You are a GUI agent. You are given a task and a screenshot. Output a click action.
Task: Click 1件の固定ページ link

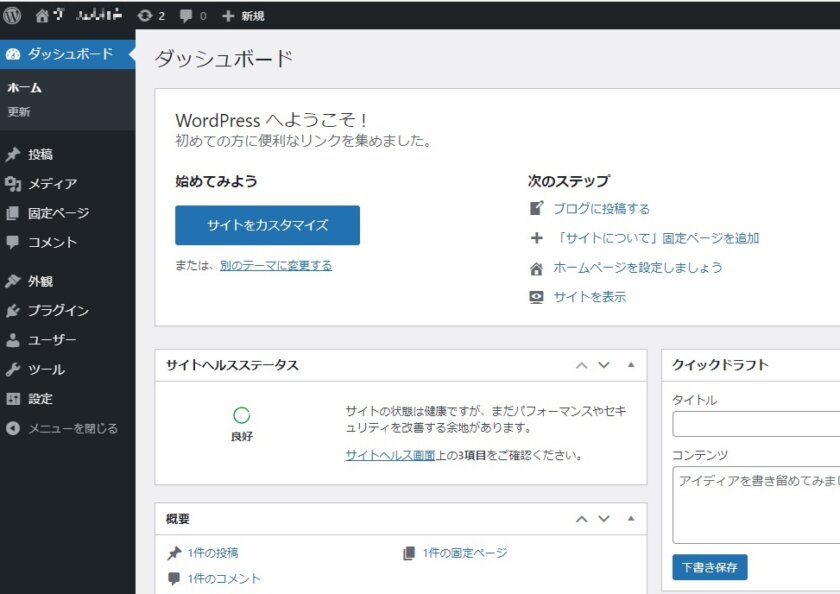[x=464, y=553]
